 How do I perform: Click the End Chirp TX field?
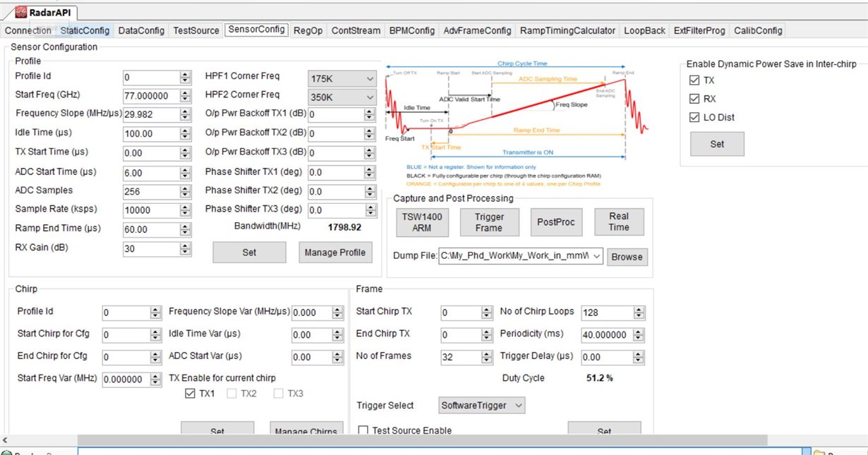(x=461, y=335)
